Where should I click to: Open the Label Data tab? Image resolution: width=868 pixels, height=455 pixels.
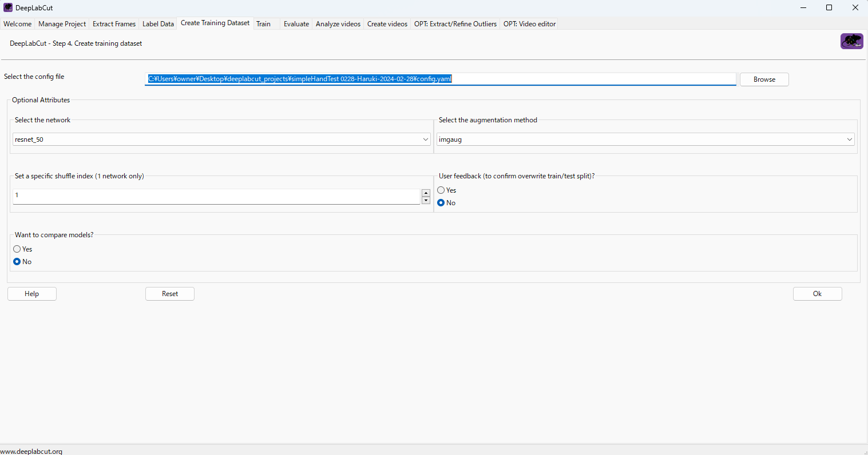point(158,24)
